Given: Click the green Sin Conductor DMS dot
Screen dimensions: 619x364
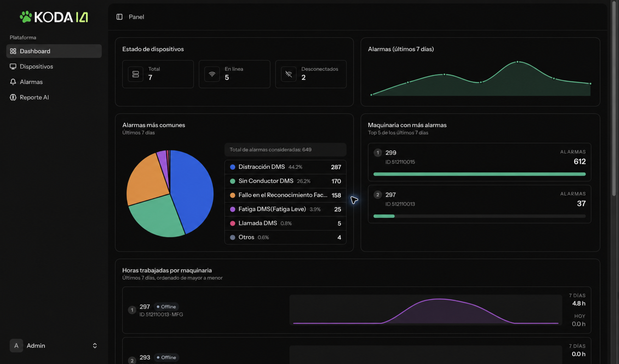Looking at the screenshot, I should (232, 181).
